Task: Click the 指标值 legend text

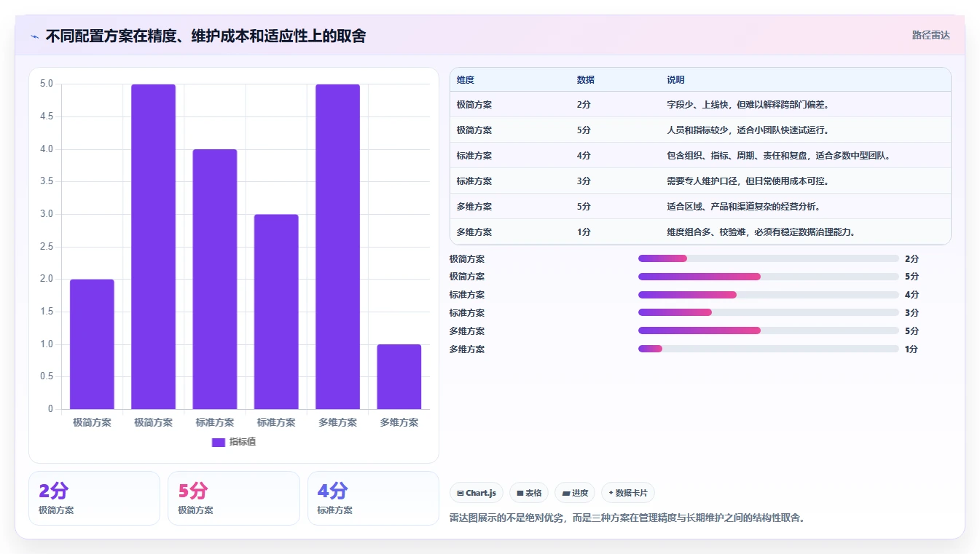Action: [243, 442]
